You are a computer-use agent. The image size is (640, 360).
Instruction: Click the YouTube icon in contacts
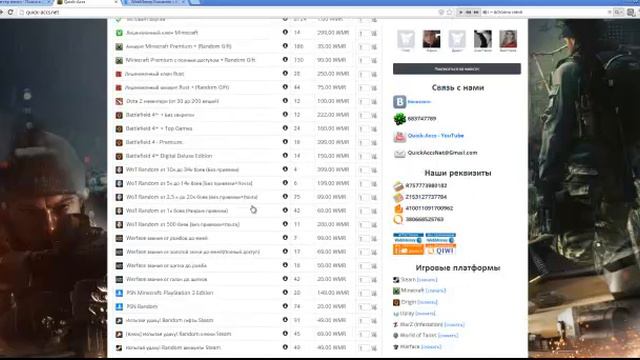[400, 136]
